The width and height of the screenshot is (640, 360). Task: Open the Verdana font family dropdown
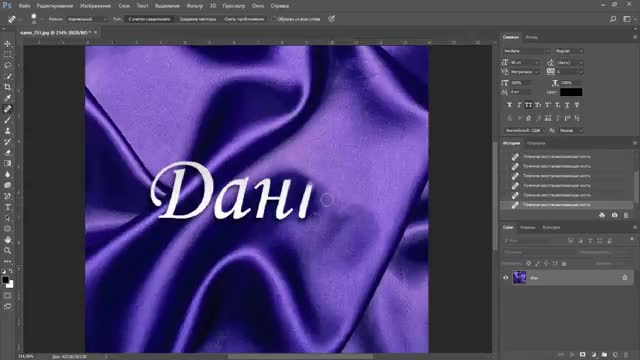(527, 51)
